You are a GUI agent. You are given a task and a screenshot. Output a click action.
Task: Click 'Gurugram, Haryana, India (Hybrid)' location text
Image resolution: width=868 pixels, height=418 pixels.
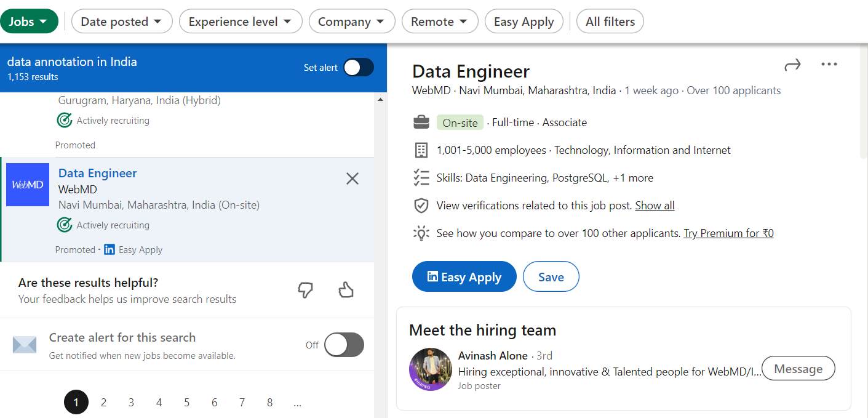(140, 100)
